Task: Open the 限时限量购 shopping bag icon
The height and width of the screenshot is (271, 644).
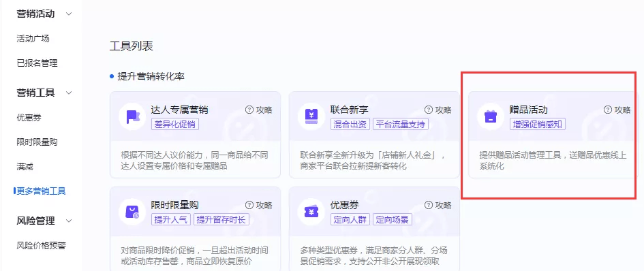Action: pyautogui.click(x=132, y=212)
